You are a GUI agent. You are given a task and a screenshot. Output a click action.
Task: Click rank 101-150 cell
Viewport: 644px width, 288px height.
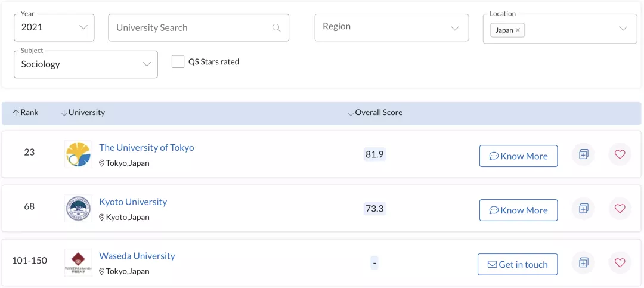[x=29, y=261]
